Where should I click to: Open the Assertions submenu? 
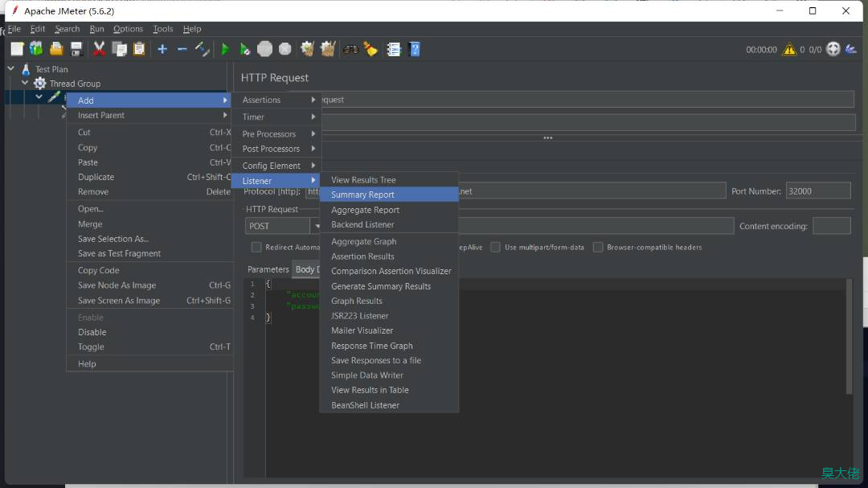tap(276, 100)
